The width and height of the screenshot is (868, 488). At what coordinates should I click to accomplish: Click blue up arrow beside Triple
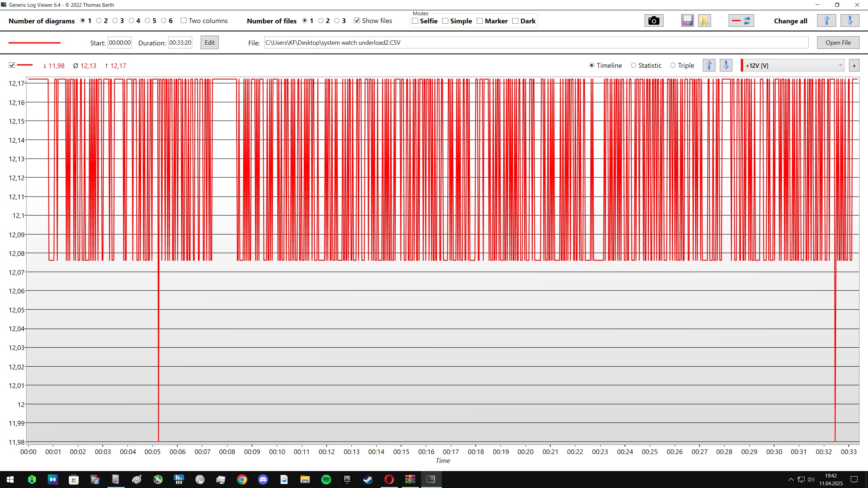709,65
